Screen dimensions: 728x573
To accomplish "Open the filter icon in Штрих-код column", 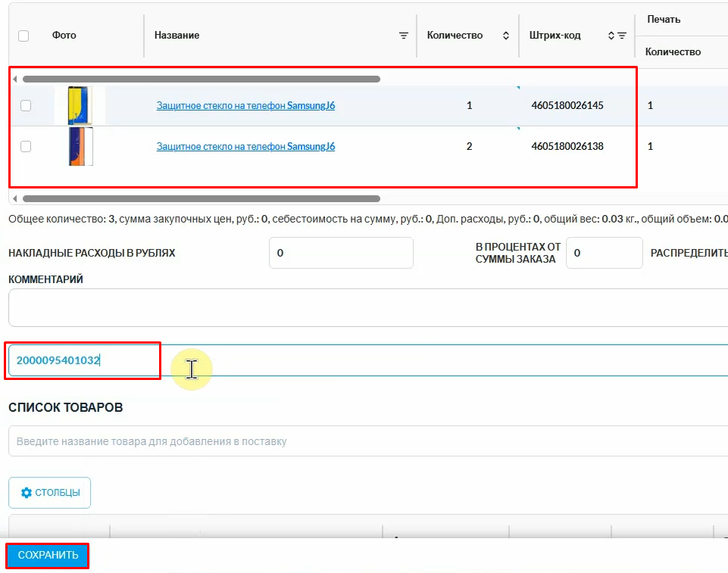I will click(x=622, y=36).
